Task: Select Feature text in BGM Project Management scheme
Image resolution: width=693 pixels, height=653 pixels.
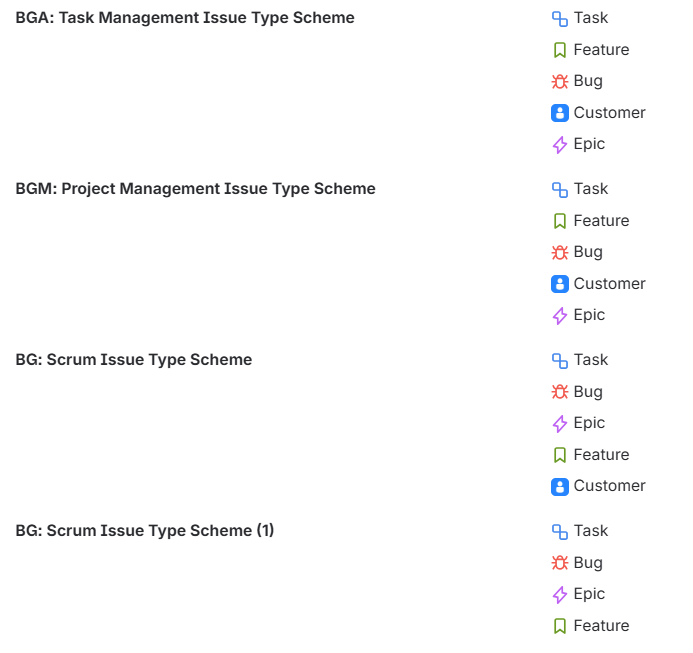Action: pyautogui.click(x=601, y=221)
